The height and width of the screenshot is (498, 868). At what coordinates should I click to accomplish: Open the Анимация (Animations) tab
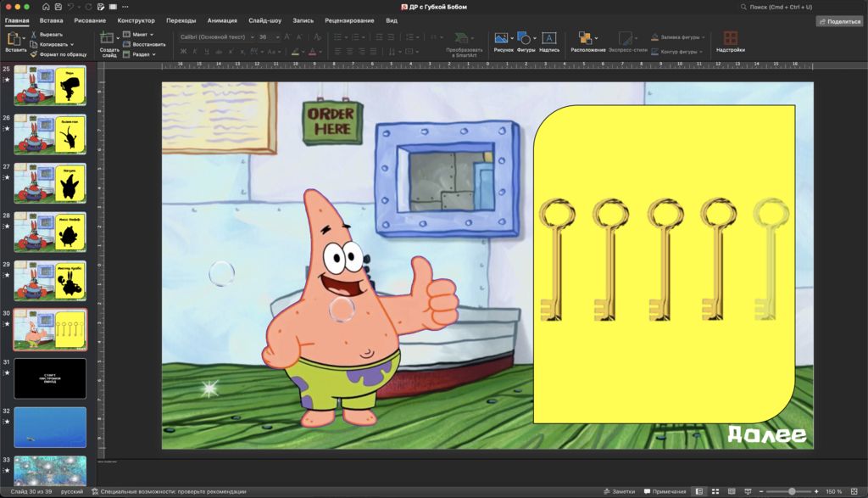222,20
